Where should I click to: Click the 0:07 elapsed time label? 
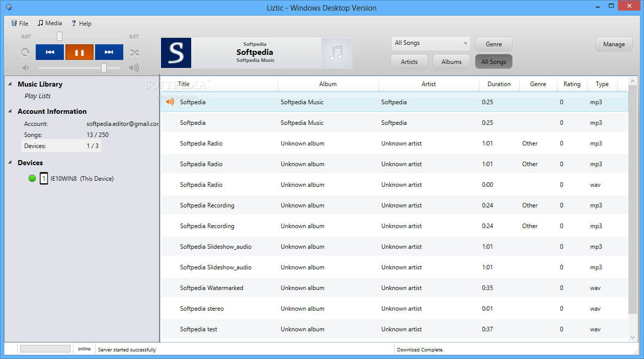[26, 36]
